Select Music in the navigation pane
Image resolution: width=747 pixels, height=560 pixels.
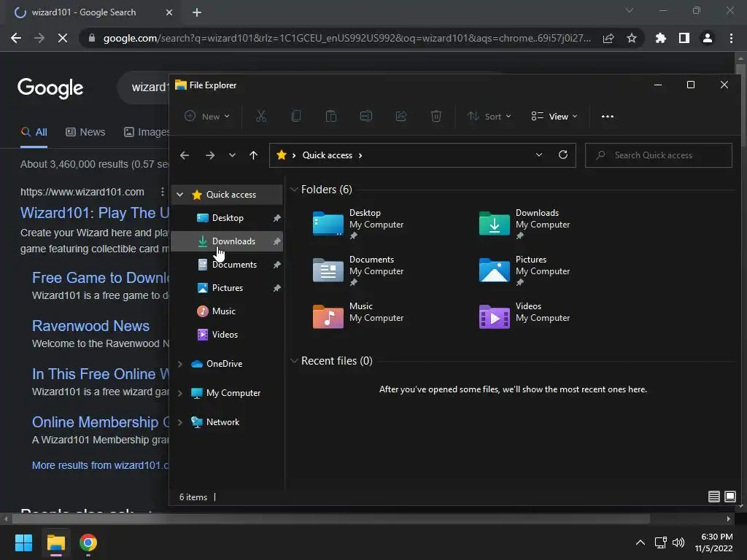pos(227,311)
